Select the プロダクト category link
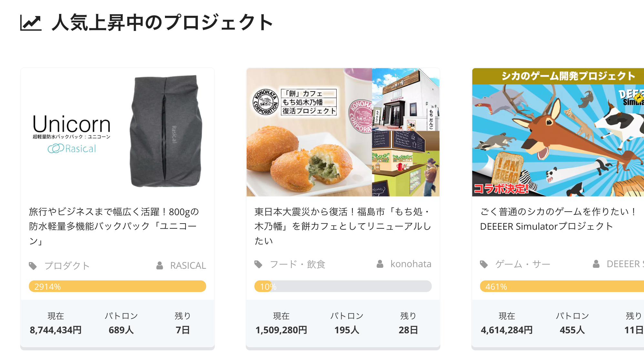Viewport: 644px width, 362px height. point(67,266)
